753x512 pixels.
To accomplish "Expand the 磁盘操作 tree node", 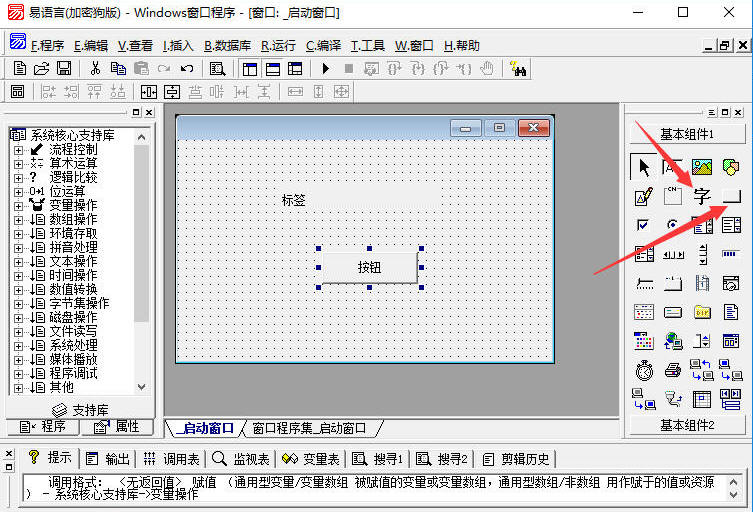I will pyautogui.click(x=18, y=317).
